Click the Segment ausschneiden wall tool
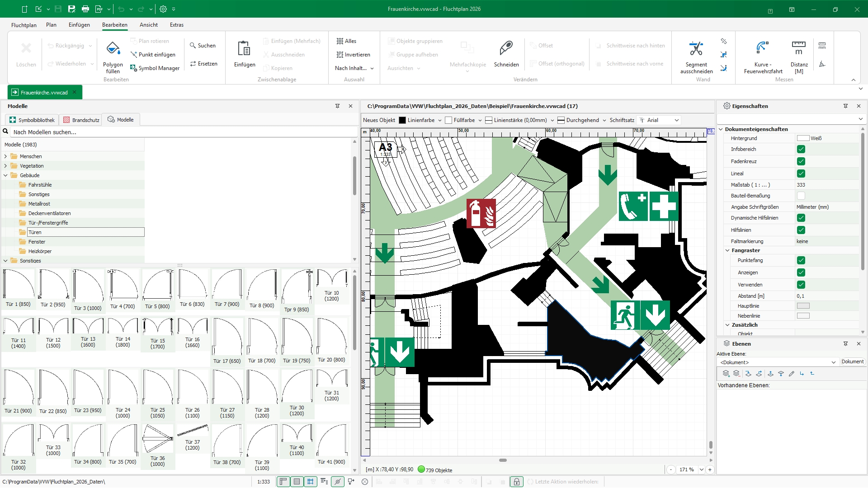 pos(696,49)
